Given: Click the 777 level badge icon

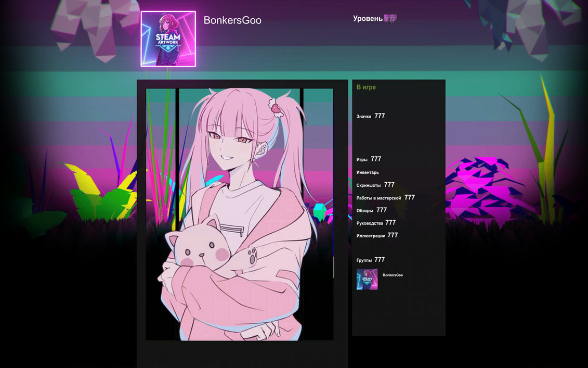Looking at the screenshot, I should [390, 19].
